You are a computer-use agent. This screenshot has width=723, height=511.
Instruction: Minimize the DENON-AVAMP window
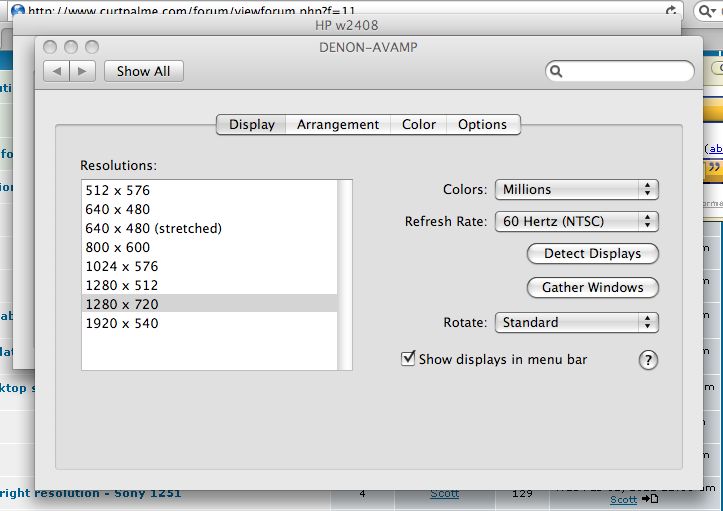pos(71,47)
